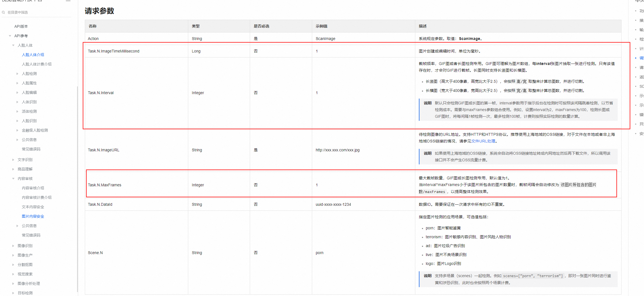Collapse the 人脸人体 section arrow
The height and width of the screenshot is (296, 644).
point(13,45)
